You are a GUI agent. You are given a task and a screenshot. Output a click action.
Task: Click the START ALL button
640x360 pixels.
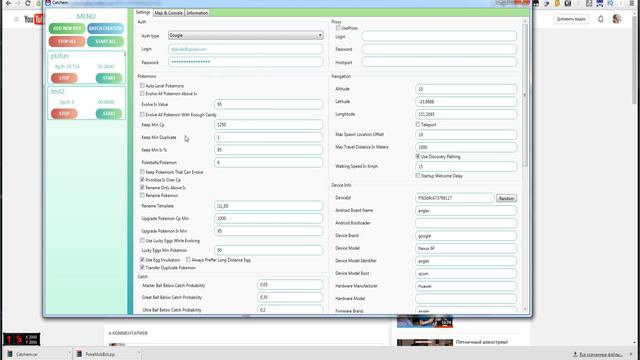tap(105, 42)
